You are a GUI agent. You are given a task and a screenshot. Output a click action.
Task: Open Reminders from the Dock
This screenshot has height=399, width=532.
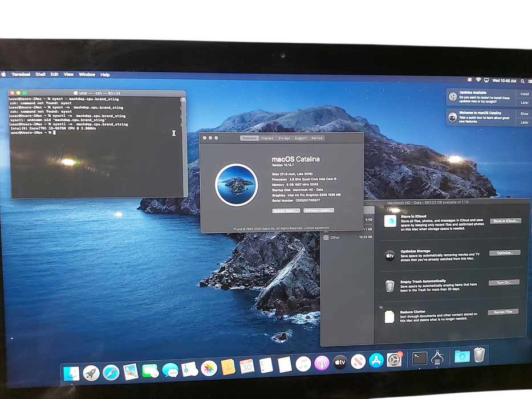pyautogui.click(x=266, y=365)
